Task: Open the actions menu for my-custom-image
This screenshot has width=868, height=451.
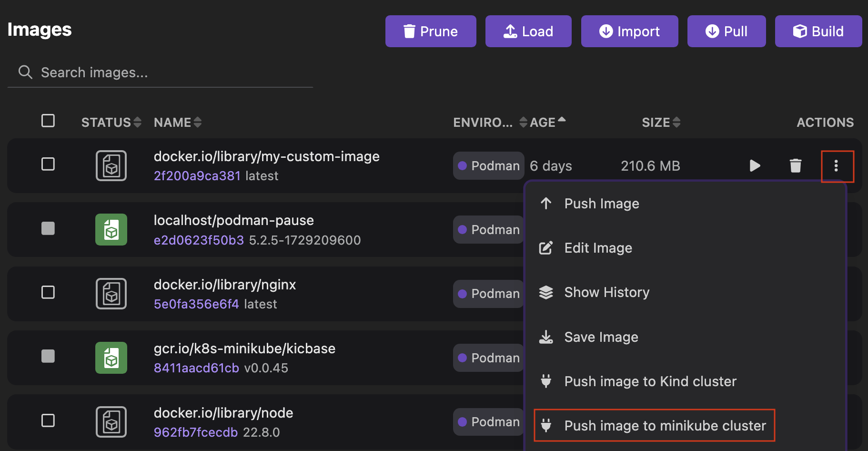Action: click(838, 166)
